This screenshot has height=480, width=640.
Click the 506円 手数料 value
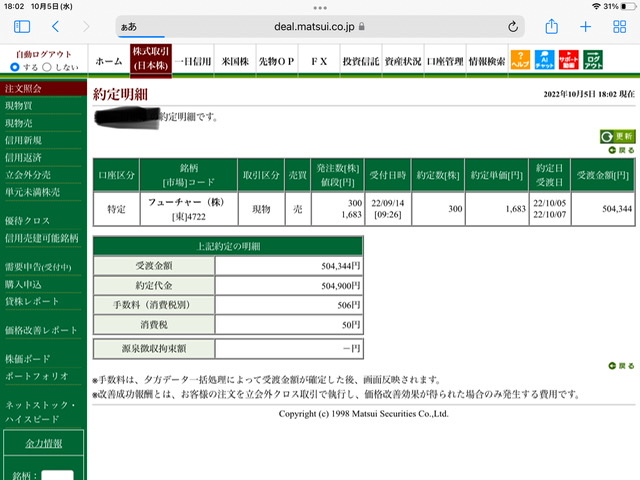coord(349,305)
